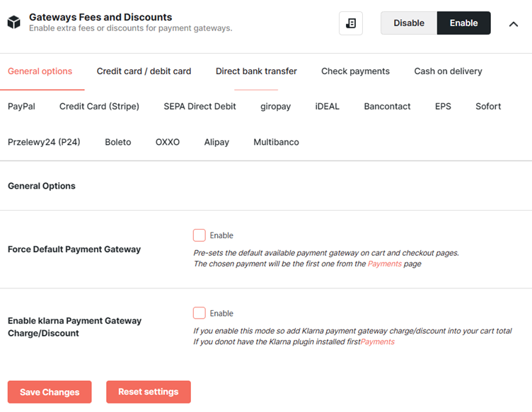Screen dimensions: 532x412
Task: Switch to General options tab
Action: tap(40, 71)
